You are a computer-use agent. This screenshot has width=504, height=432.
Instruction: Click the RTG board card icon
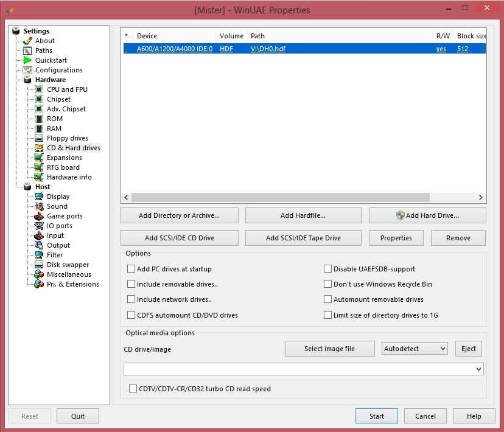39,167
